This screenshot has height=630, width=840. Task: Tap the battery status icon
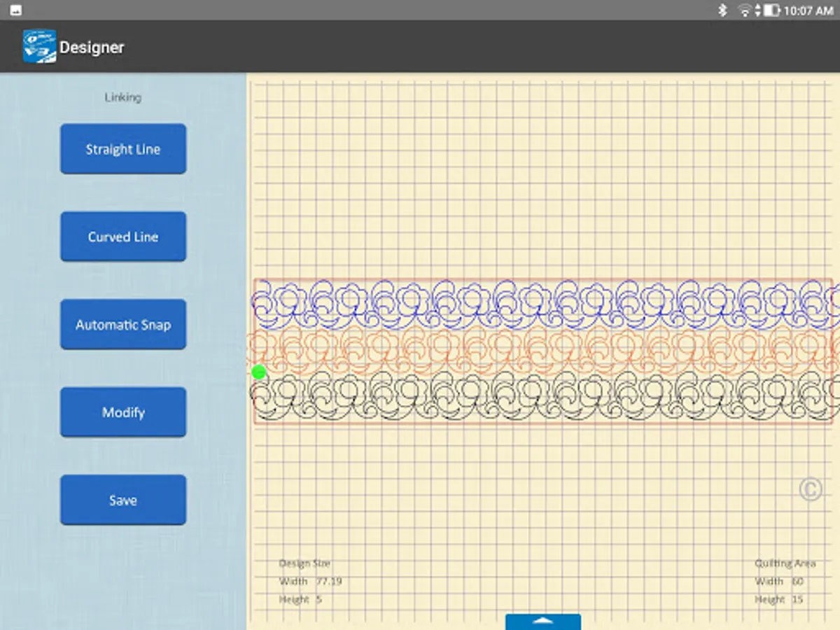pyautogui.click(x=771, y=10)
